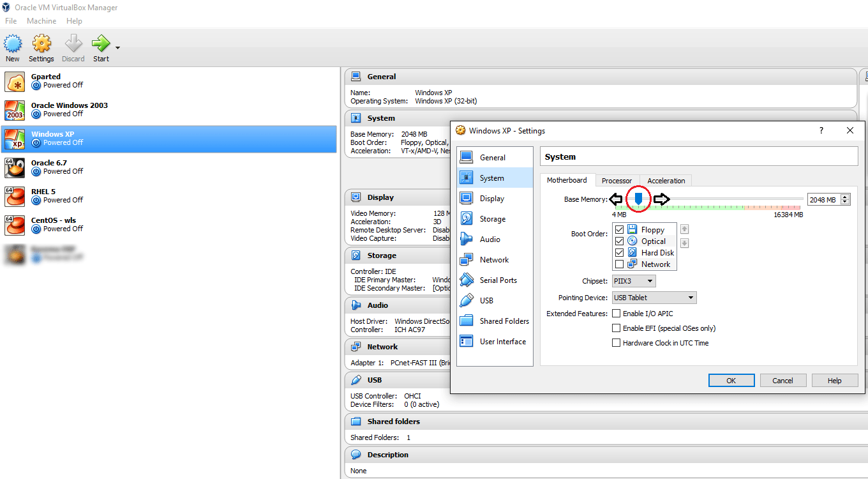Click OK in the Settings dialog
This screenshot has width=868, height=479.
(731, 381)
